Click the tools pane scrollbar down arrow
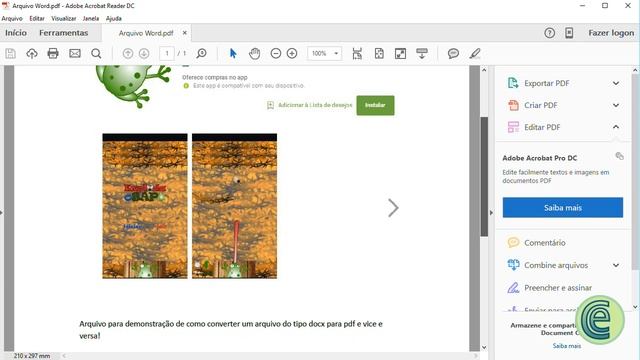Image resolution: width=640 pixels, height=360 pixels. click(x=635, y=307)
